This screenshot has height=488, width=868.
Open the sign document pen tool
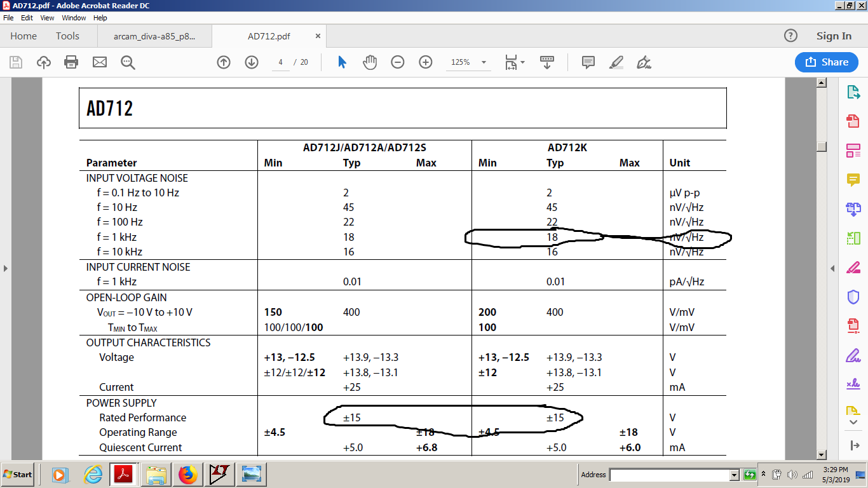pyautogui.click(x=644, y=62)
